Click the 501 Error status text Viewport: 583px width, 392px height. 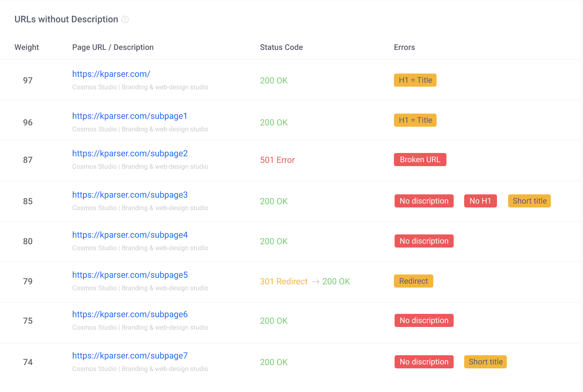pos(277,160)
